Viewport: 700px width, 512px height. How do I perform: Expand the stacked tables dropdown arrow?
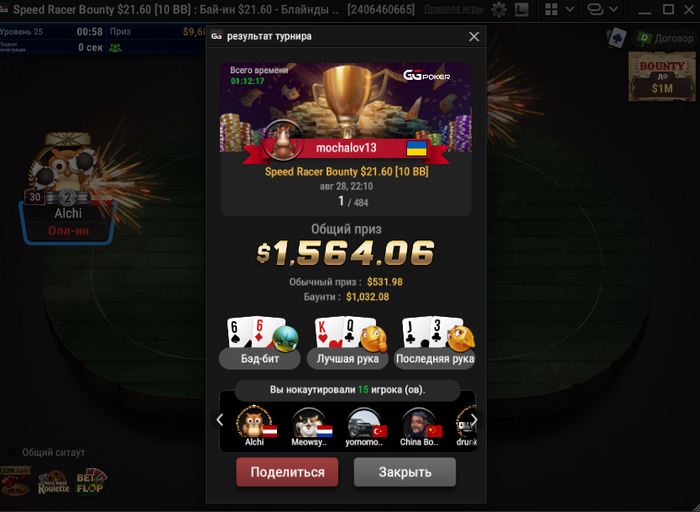(x=614, y=9)
